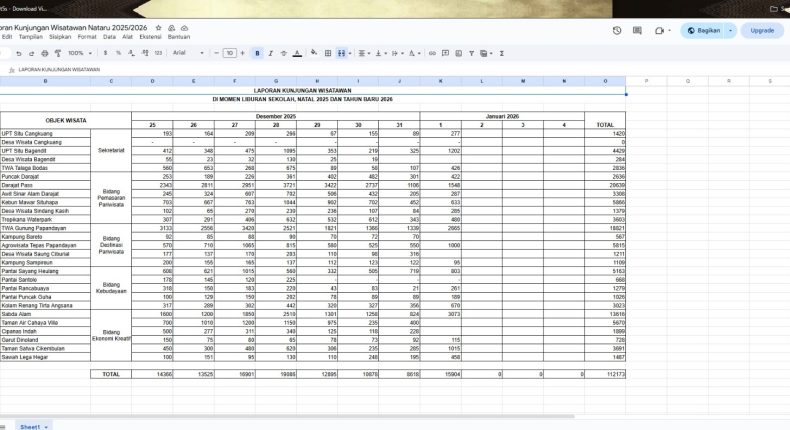Toggle italic formatting
This screenshot has height=430, width=790.
pyautogui.click(x=269, y=53)
